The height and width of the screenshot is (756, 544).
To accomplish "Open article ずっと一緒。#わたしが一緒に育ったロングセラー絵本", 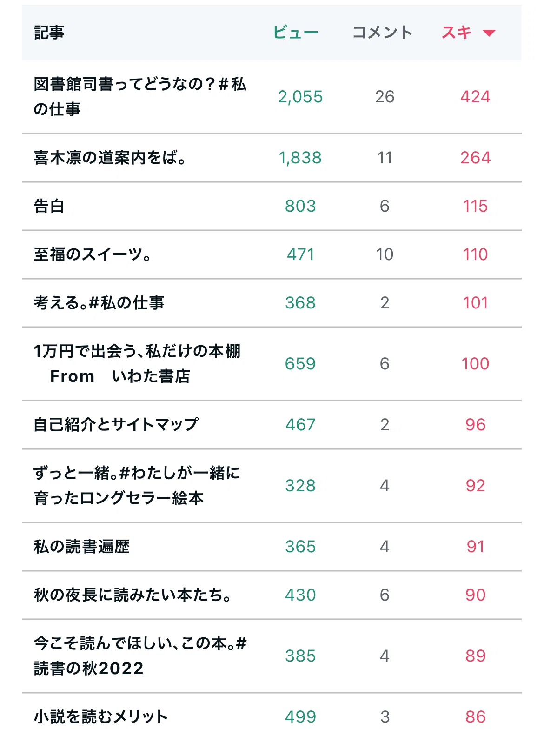I will [137, 486].
